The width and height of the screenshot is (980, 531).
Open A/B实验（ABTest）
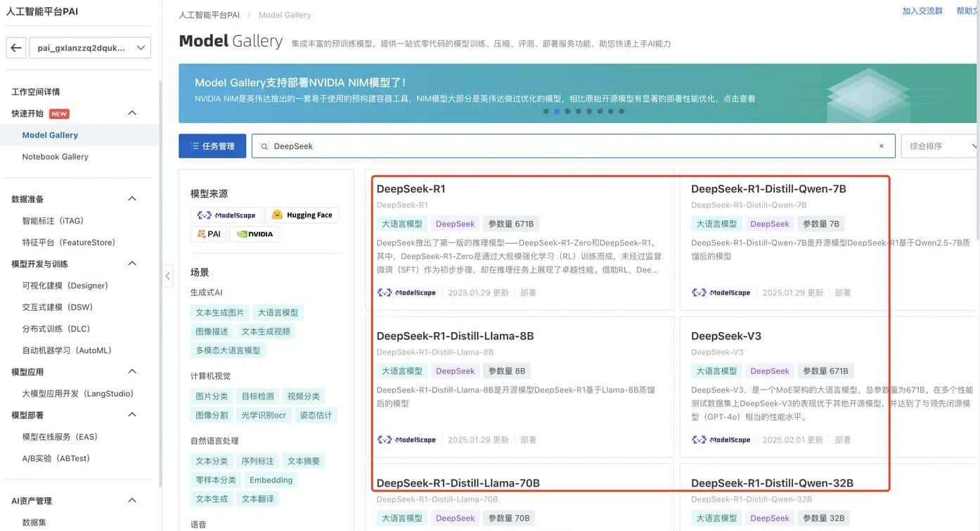point(56,459)
